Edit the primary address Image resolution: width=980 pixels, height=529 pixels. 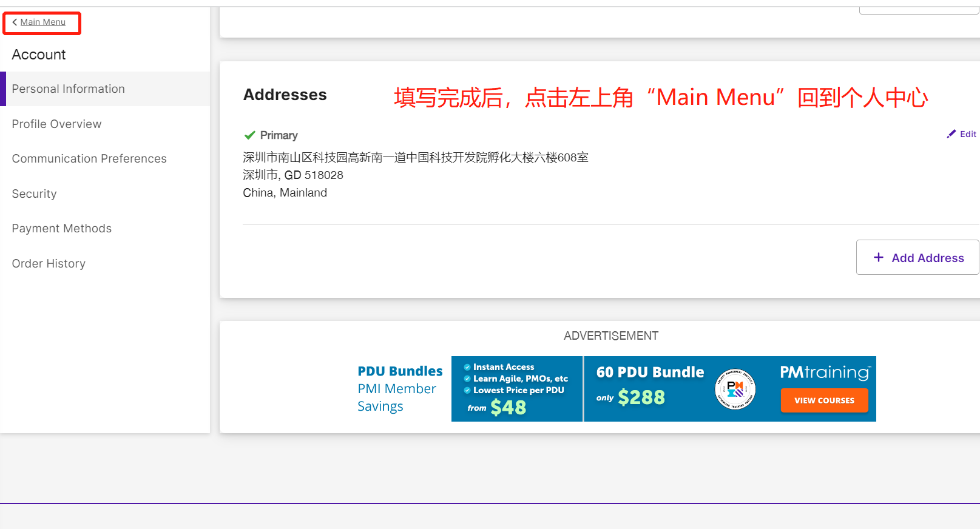coord(962,134)
